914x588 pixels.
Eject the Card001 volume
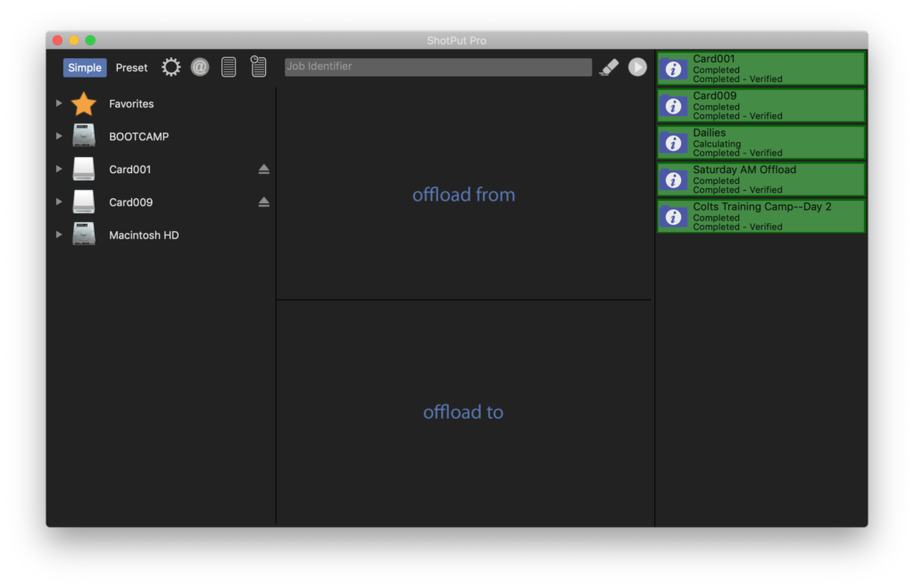click(x=263, y=169)
